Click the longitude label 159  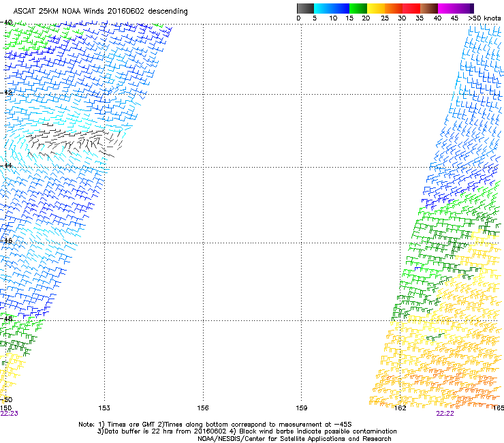[302, 408]
